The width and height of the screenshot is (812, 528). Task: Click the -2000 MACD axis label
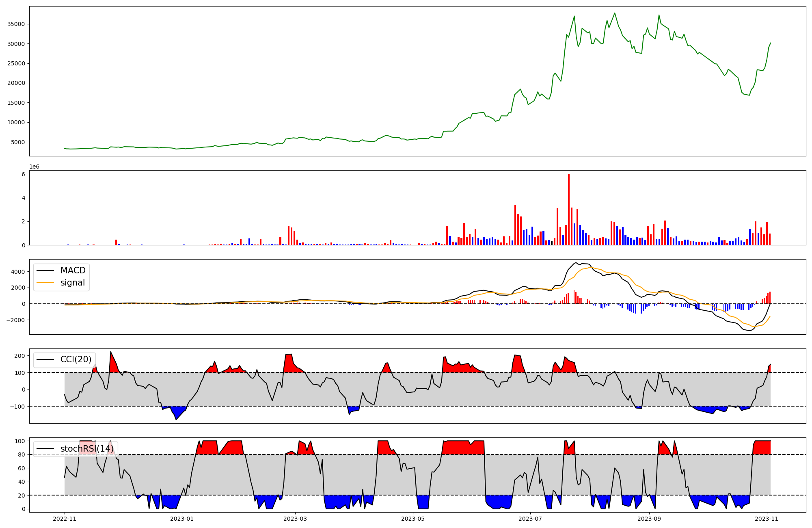point(15,320)
